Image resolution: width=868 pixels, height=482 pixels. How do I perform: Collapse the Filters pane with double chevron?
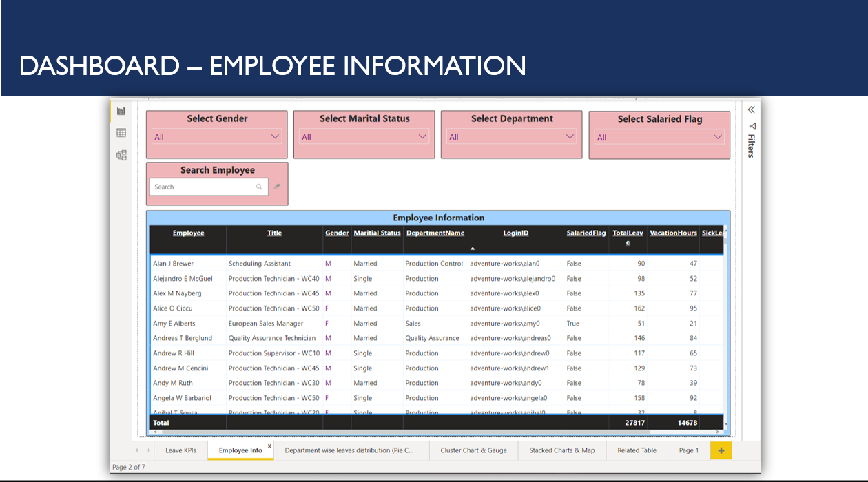coord(752,109)
